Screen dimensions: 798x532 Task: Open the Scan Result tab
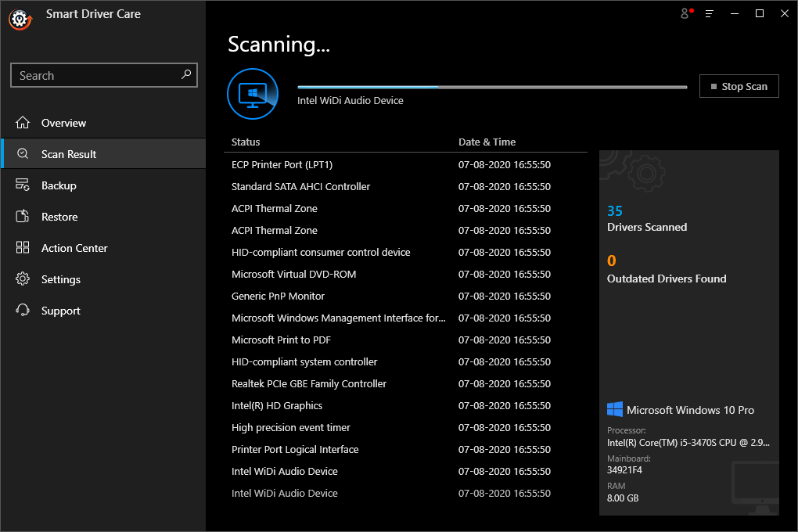pos(69,154)
